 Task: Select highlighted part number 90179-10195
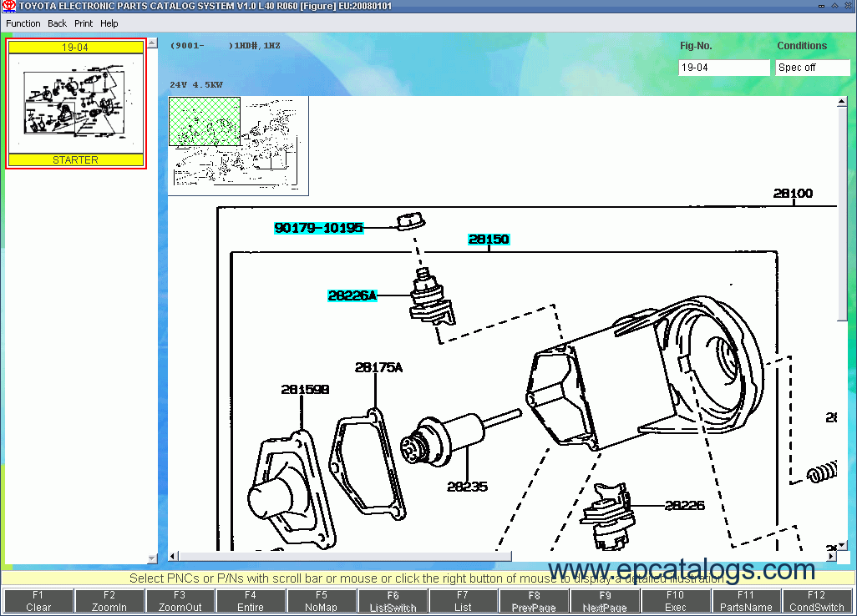[319, 228]
